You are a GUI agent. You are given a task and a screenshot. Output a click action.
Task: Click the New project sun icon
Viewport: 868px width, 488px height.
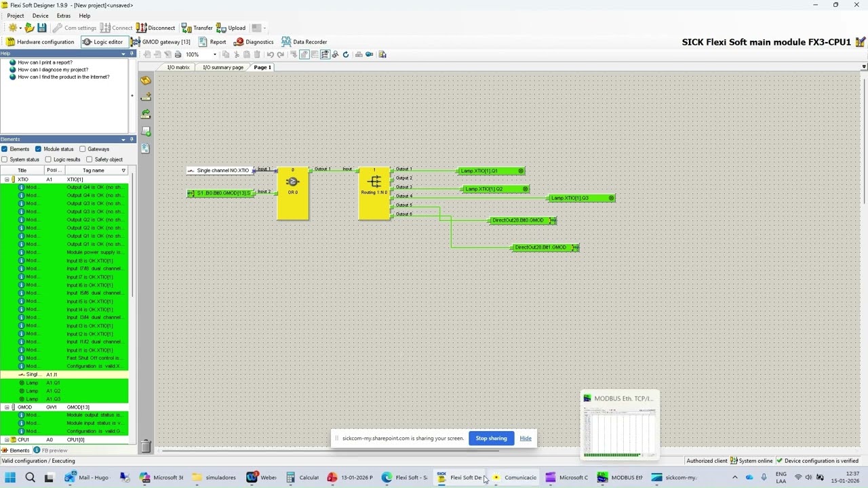tap(12, 28)
